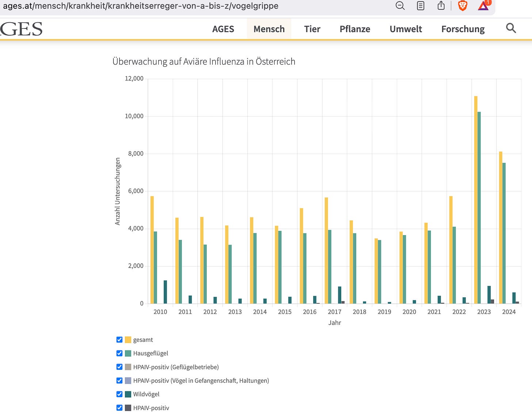Open the reader view icon

[421, 5]
